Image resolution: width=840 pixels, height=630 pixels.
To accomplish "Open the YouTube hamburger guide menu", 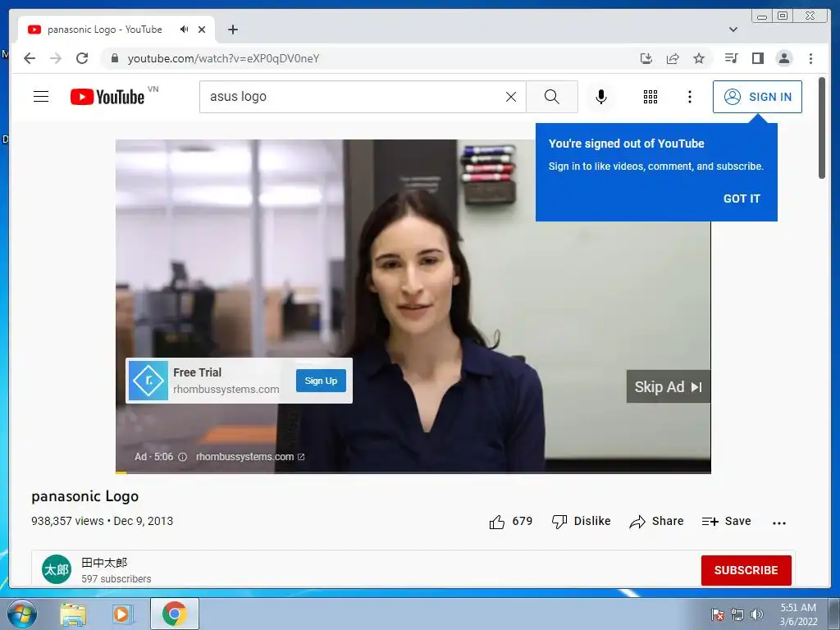I will pos(41,97).
